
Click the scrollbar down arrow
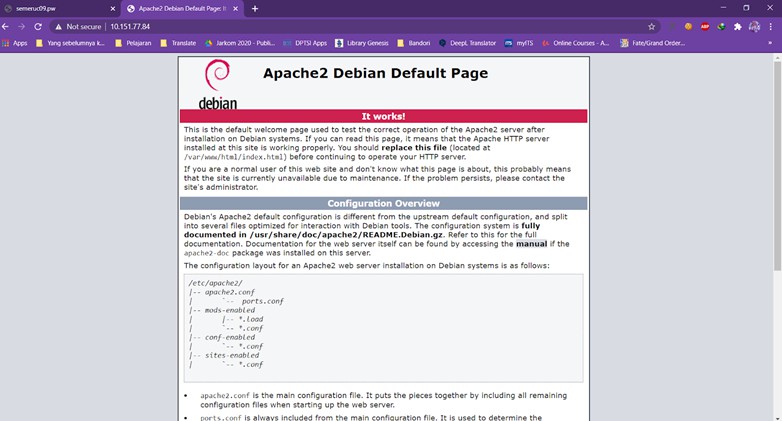click(778, 418)
